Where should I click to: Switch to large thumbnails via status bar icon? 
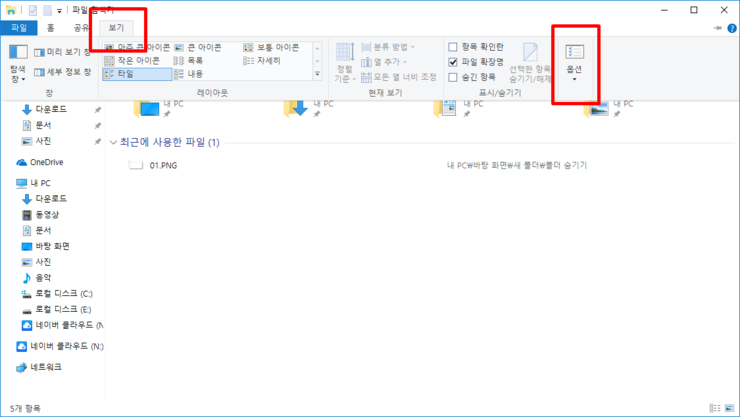click(x=729, y=409)
